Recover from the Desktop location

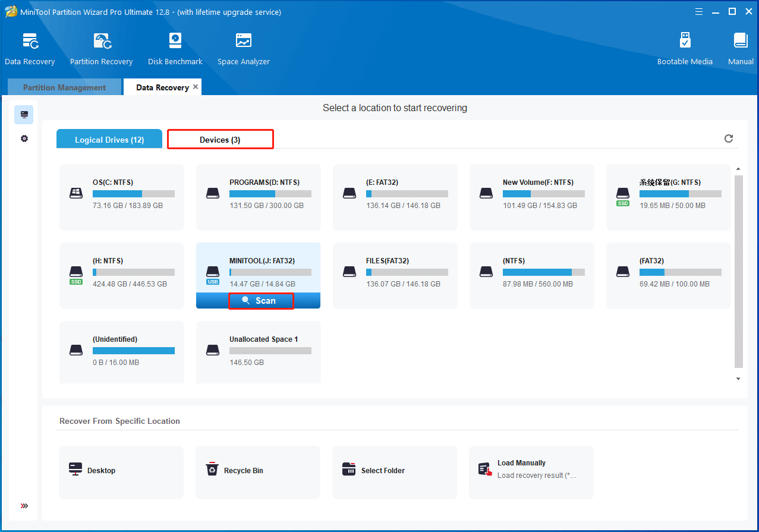[x=121, y=473]
